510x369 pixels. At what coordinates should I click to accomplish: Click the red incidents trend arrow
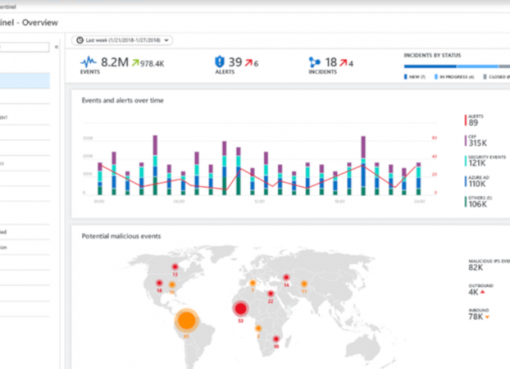click(x=343, y=62)
